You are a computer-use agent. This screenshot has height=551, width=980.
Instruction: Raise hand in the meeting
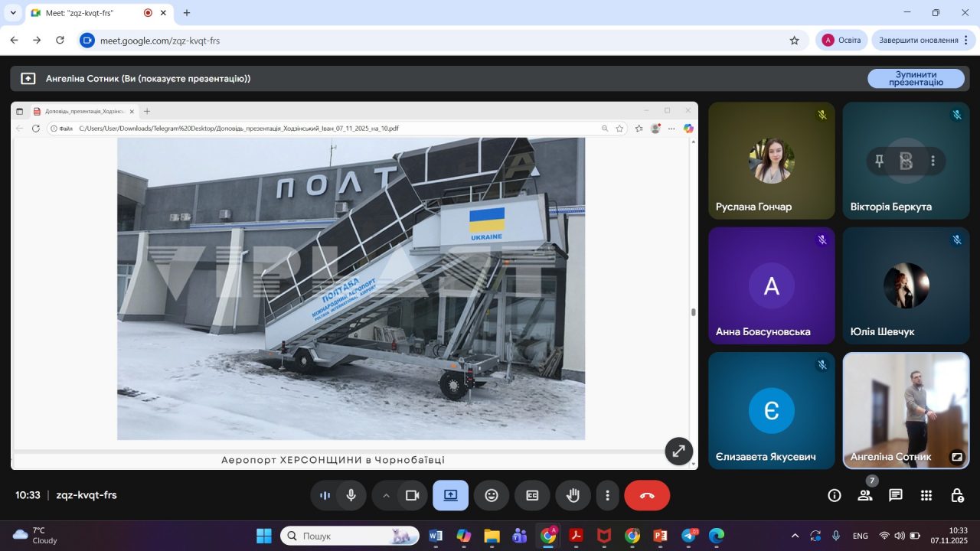click(x=573, y=495)
